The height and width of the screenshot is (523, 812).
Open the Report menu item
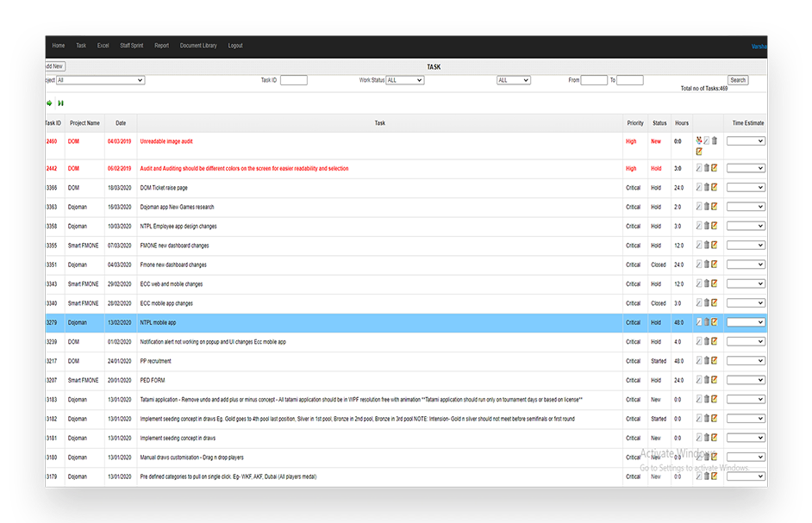coord(161,46)
